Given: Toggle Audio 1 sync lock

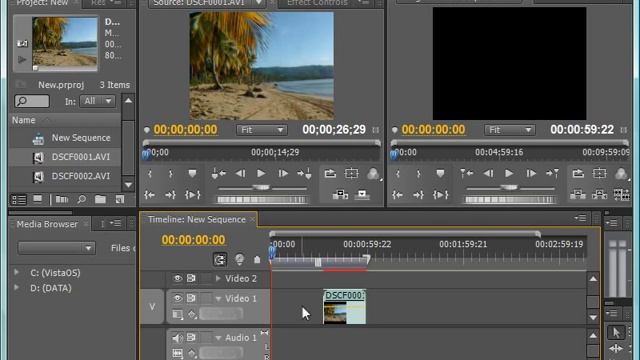Looking at the screenshot, I should (x=191, y=338).
